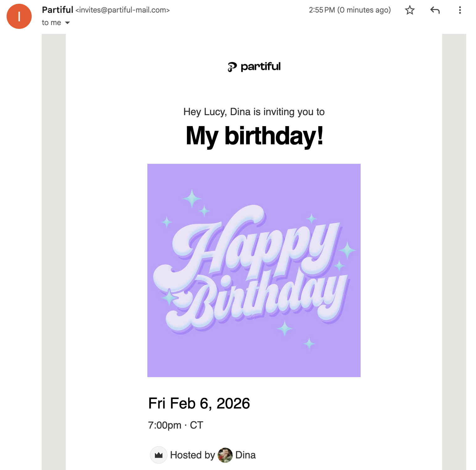Click the crown host icon
This screenshot has height=470, width=476.
coord(159,455)
